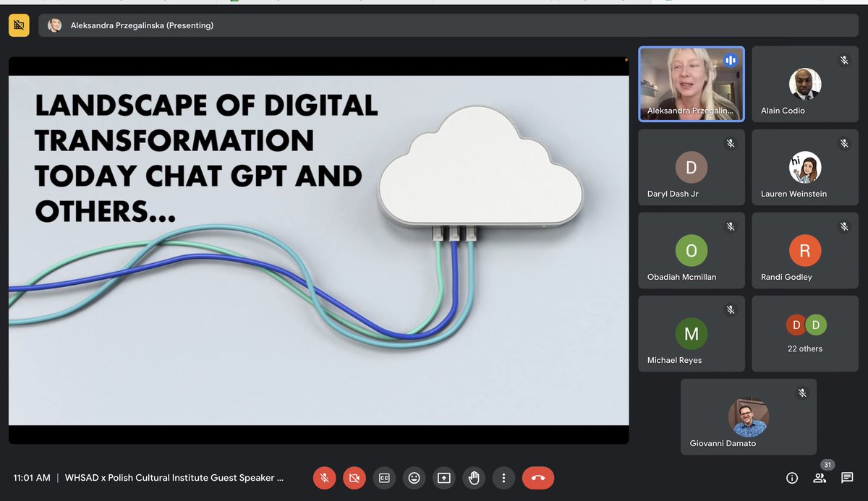Click muted mic icon on Michael Reyes tile
This screenshot has width=868, height=501.
[x=731, y=310]
